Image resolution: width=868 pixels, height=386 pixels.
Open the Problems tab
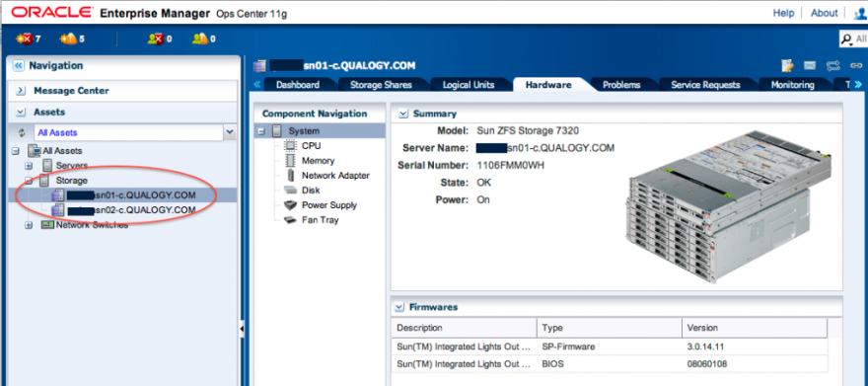tap(621, 85)
